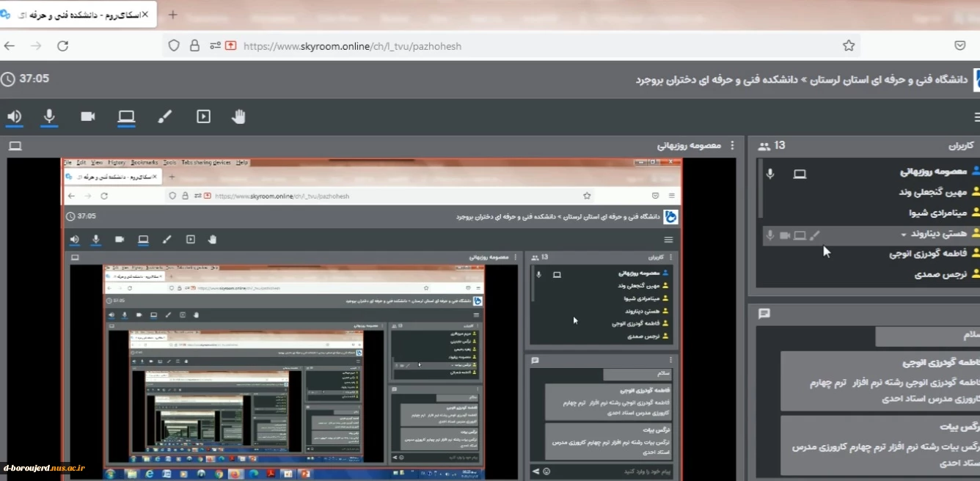Screen dimensions: 980x481
Task: Toggle the webcam in main Skyroom toolbar
Action: point(88,117)
